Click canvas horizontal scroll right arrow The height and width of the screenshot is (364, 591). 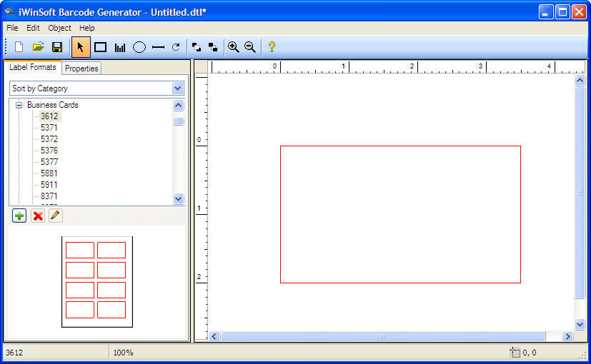point(567,336)
